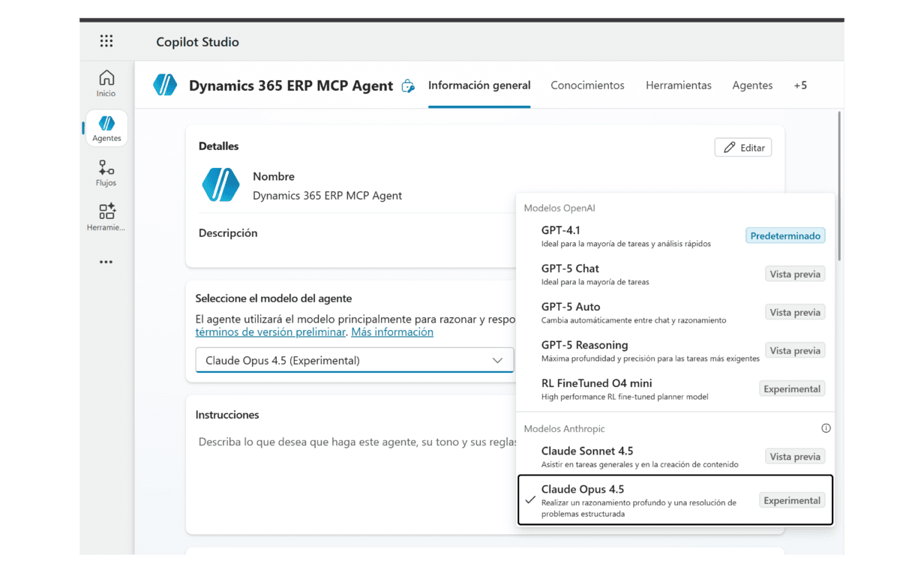Click the Editar button in Detalles
This screenshot has height=573, width=924.
(x=742, y=148)
